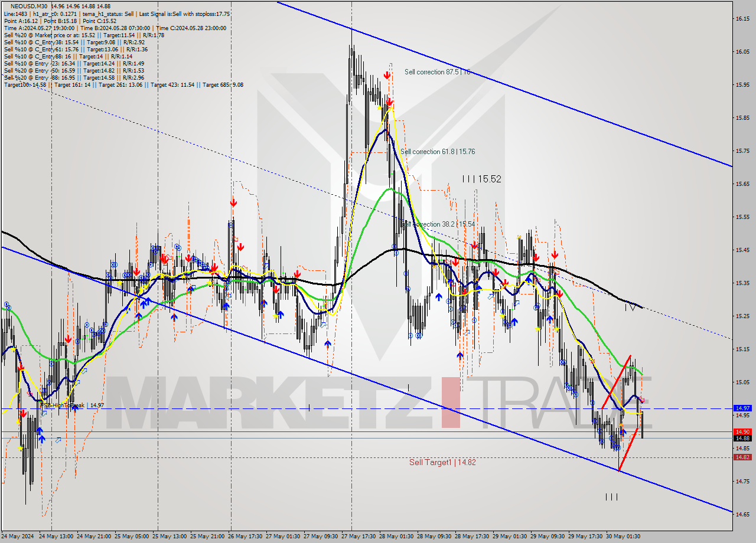
Task: Click the 14.65 price axis value
Action: [742, 515]
